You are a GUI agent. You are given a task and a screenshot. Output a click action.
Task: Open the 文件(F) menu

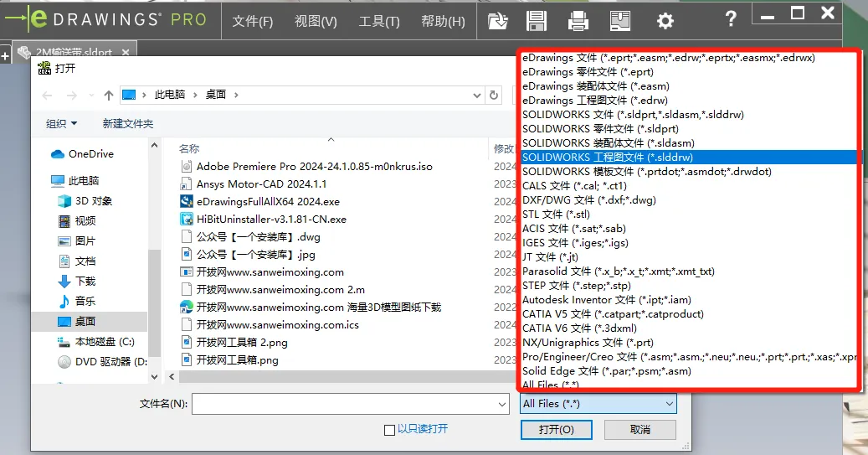point(253,22)
